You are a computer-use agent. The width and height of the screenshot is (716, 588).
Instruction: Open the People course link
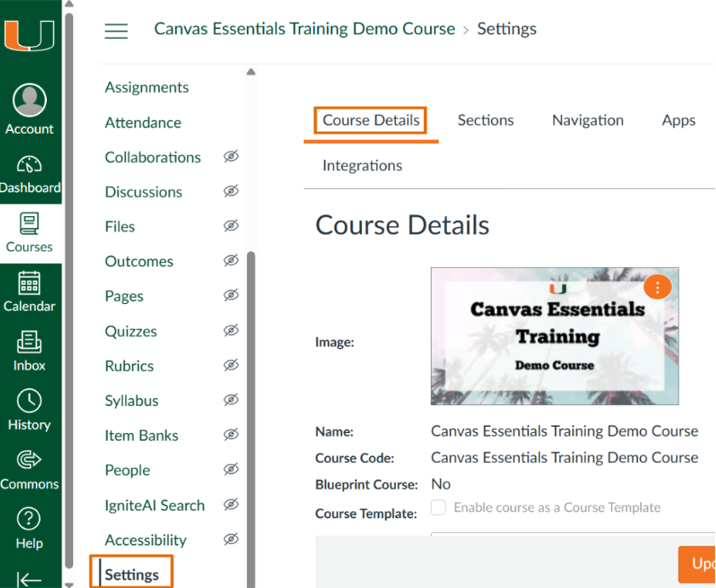pos(127,471)
